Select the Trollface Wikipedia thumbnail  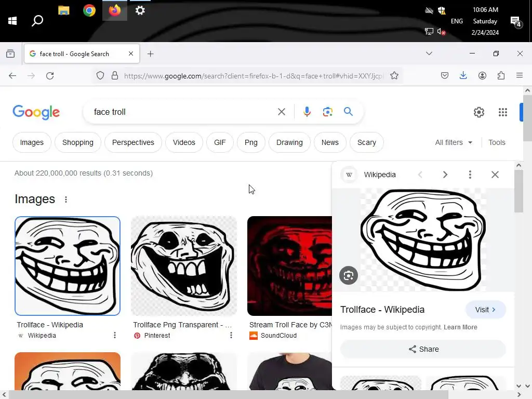pos(68,266)
